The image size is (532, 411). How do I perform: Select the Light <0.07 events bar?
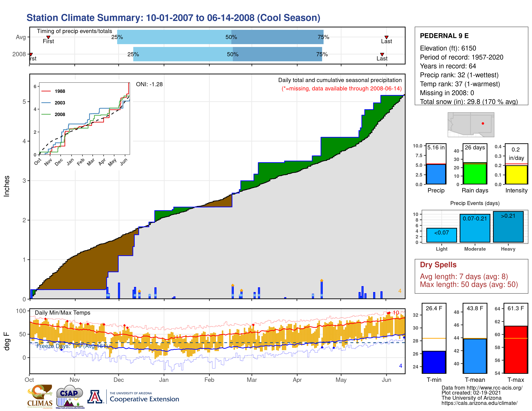click(441, 235)
